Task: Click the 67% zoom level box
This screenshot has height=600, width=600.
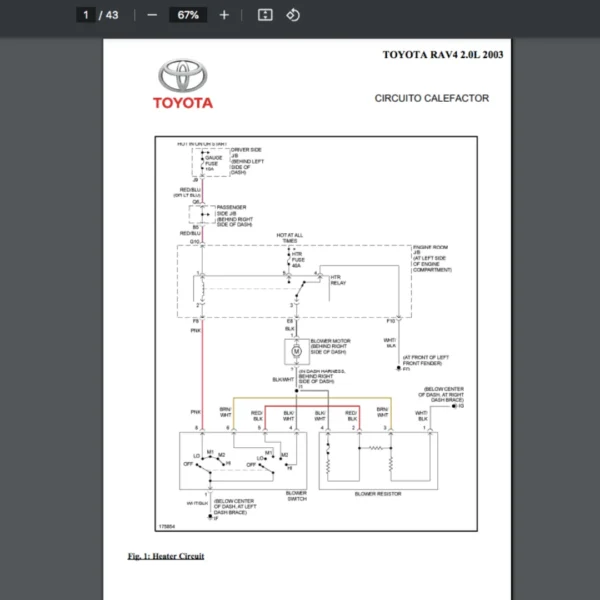Action: click(x=188, y=15)
